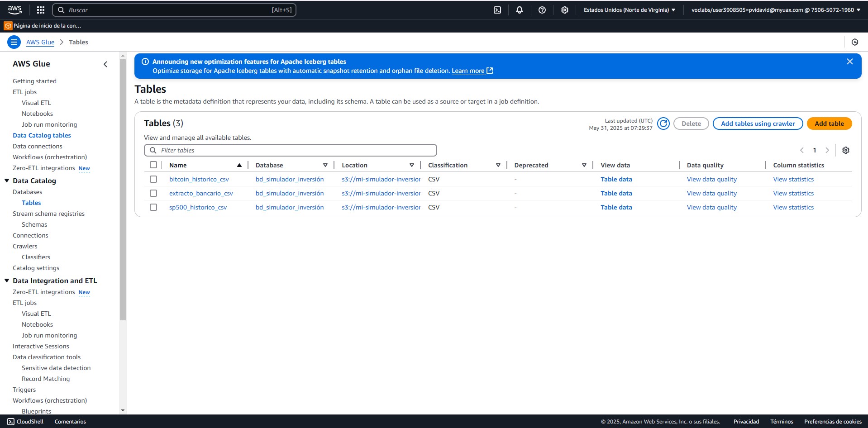
Task: Open the notifications bell
Action: point(520,10)
